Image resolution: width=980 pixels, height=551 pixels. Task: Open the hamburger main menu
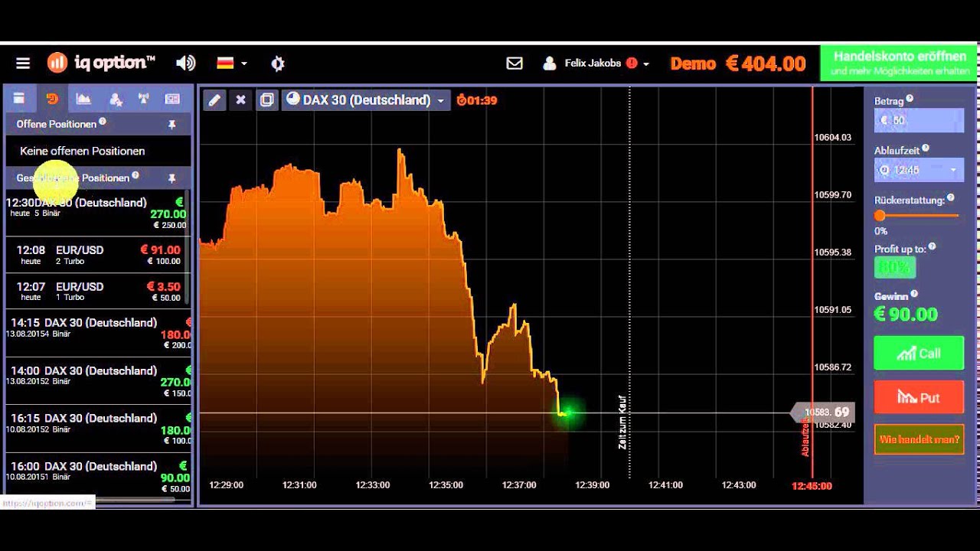22,64
